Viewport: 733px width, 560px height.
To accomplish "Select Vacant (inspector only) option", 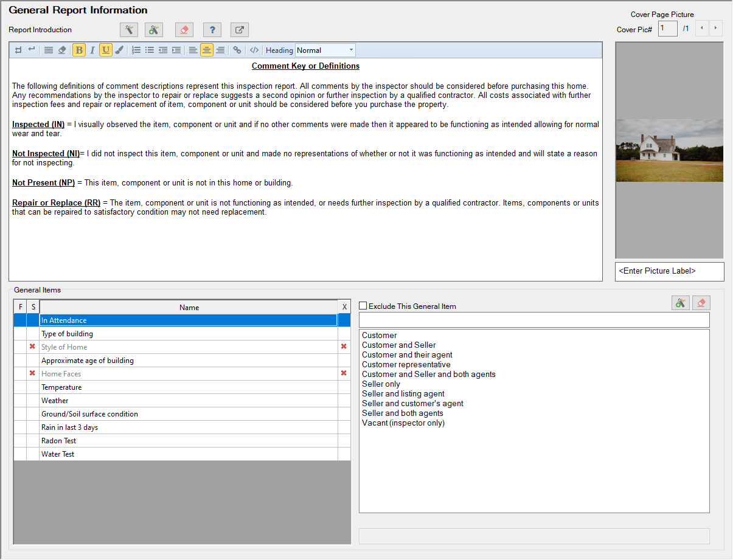I will [403, 423].
